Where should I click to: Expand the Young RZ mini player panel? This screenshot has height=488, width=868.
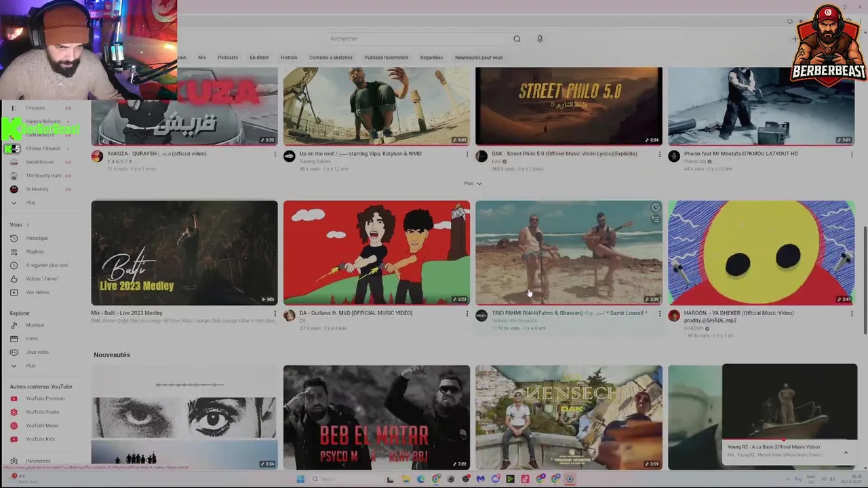click(846, 452)
